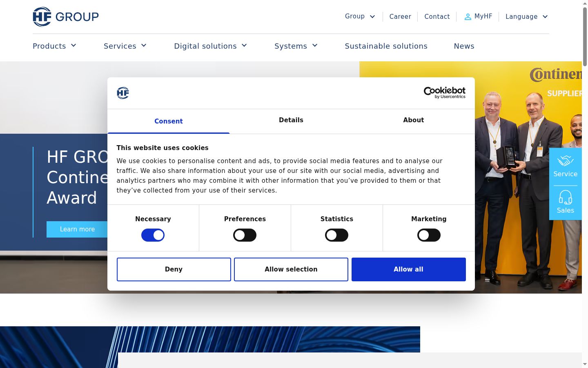Expand the Digital solutions menu
The height and width of the screenshot is (368, 588).
pos(211,46)
